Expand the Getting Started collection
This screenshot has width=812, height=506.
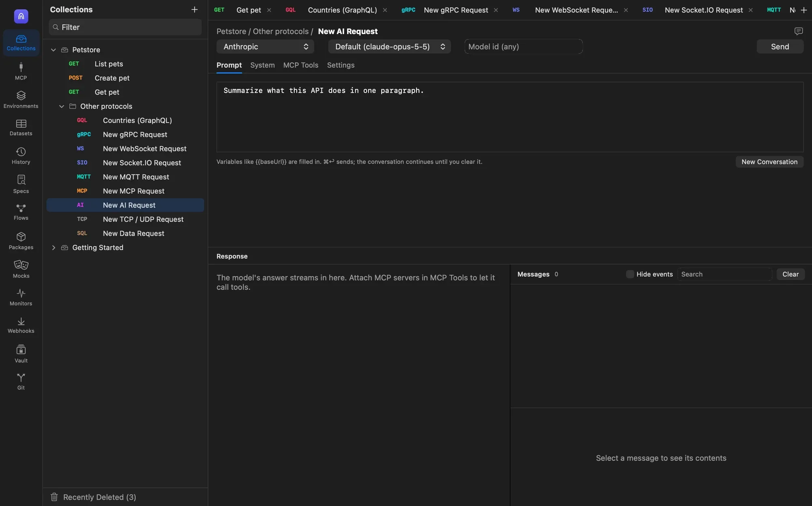[x=53, y=248]
